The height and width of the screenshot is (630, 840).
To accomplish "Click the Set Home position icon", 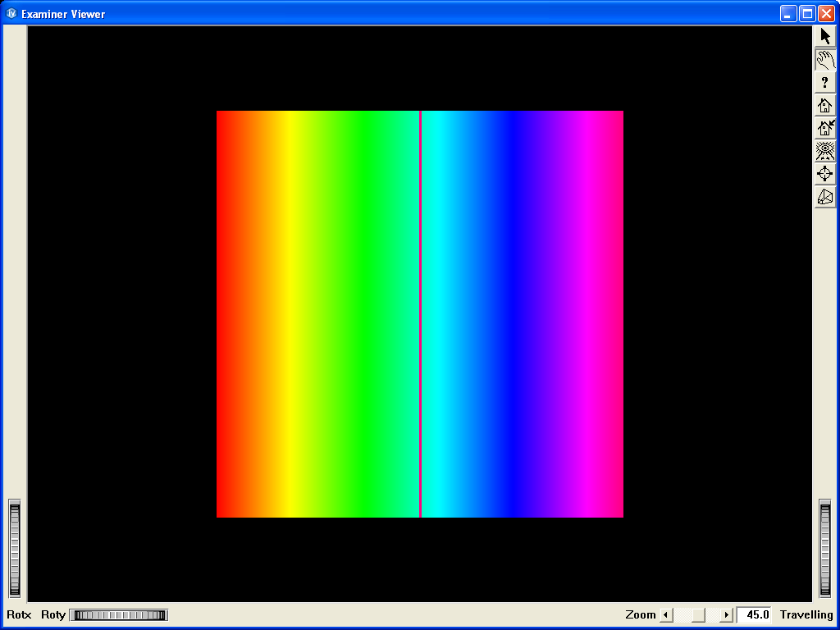I will [x=824, y=127].
